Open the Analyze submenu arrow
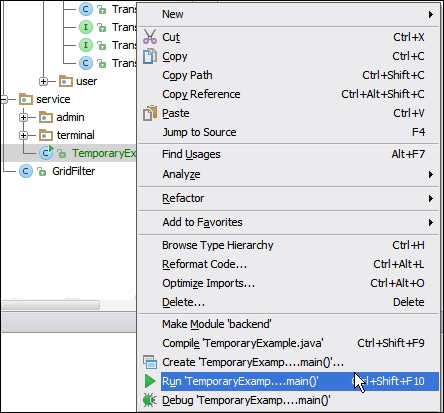This screenshot has width=444, height=413. [x=431, y=174]
